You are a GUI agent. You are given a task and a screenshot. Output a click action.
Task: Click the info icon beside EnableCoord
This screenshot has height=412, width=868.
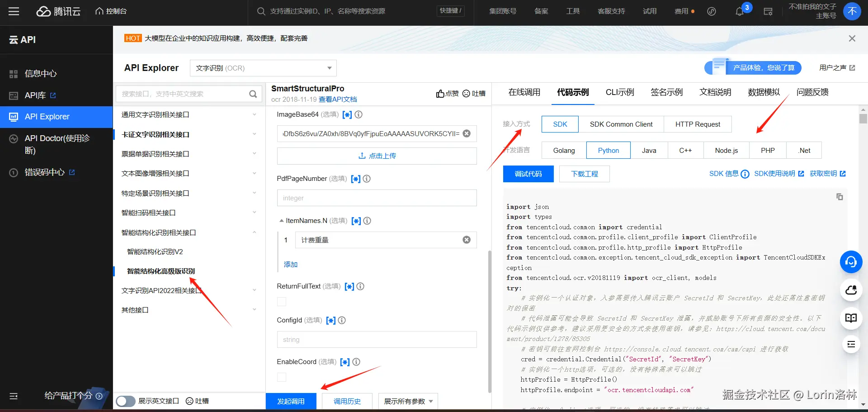[356, 362]
